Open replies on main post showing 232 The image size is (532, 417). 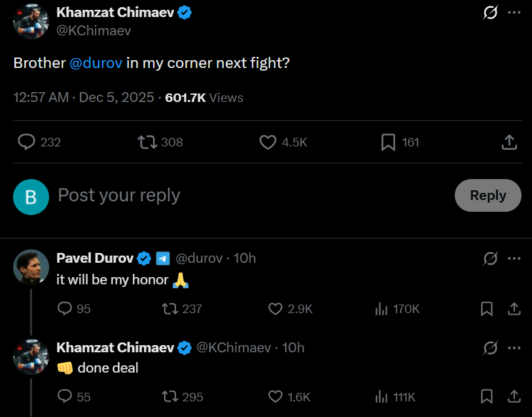coord(26,142)
